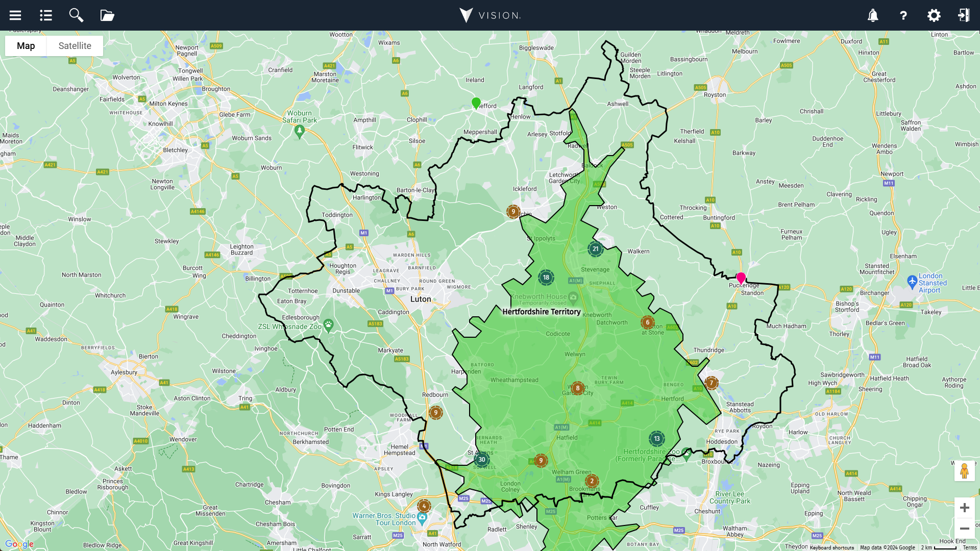Viewport: 980px width, 551px height.
Task: Click the Street View pegman icon
Action: click(965, 471)
